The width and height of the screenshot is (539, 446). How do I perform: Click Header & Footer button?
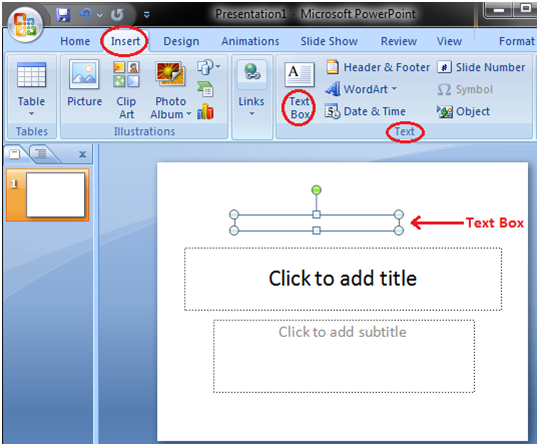tap(378, 67)
